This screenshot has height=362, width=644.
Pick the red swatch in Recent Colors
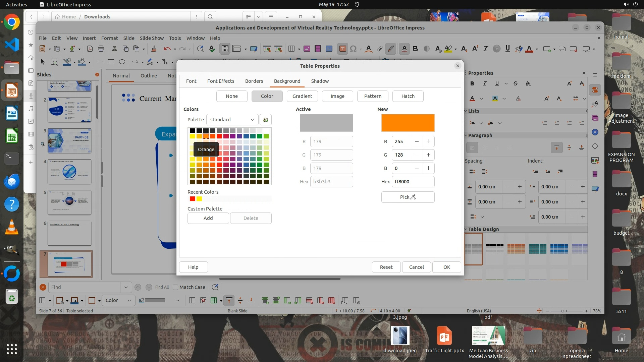[192, 199]
